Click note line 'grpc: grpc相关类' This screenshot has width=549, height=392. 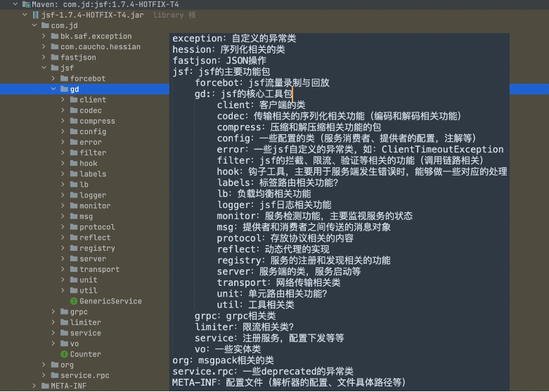click(235, 316)
